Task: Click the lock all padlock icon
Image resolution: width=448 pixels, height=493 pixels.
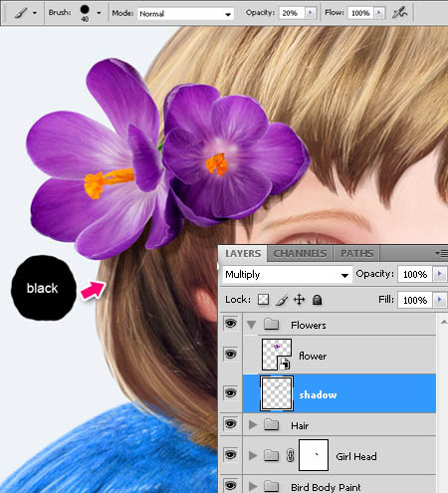Action: click(317, 300)
